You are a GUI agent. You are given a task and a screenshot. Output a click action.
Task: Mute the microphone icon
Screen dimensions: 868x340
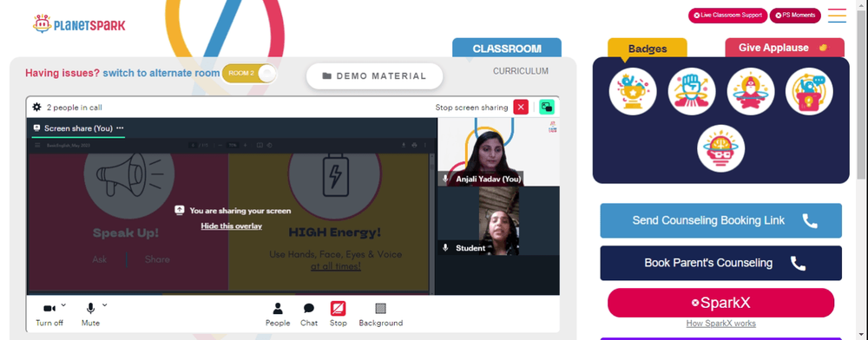(90, 309)
